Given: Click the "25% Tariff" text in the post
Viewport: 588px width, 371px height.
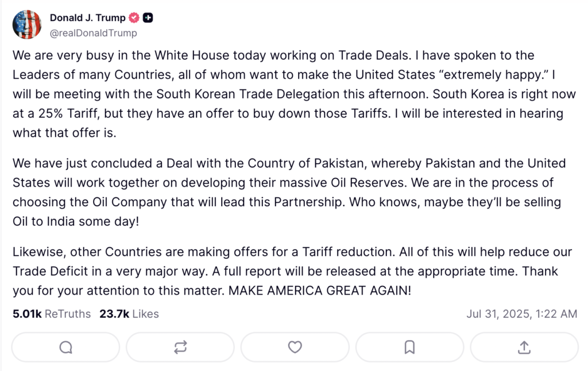Looking at the screenshot, I should click(x=69, y=113).
